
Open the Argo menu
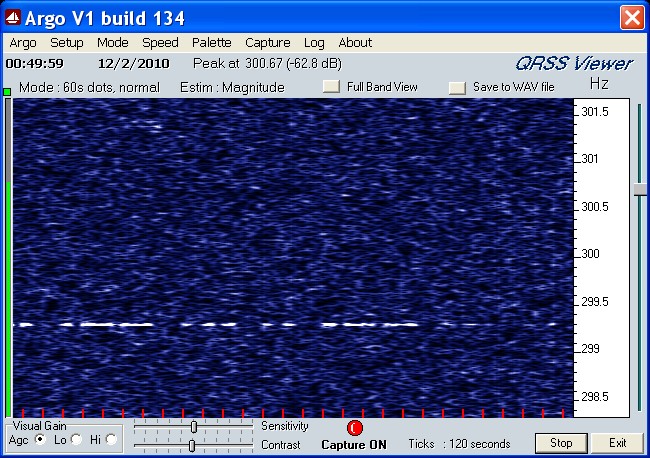point(23,43)
